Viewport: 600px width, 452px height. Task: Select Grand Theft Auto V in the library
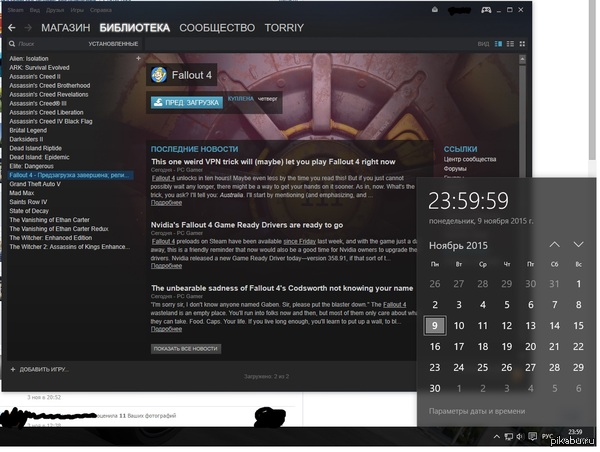[35, 184]
